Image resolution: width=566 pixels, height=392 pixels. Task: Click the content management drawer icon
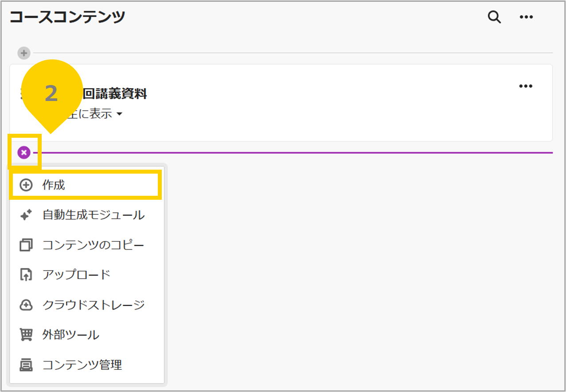(27, 365)
